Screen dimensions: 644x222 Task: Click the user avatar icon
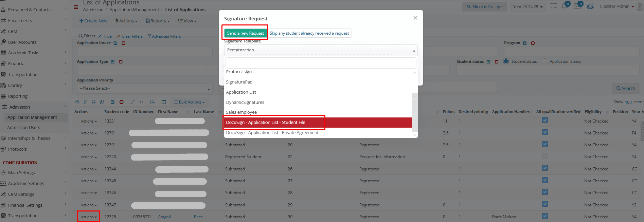click(640, 7)
